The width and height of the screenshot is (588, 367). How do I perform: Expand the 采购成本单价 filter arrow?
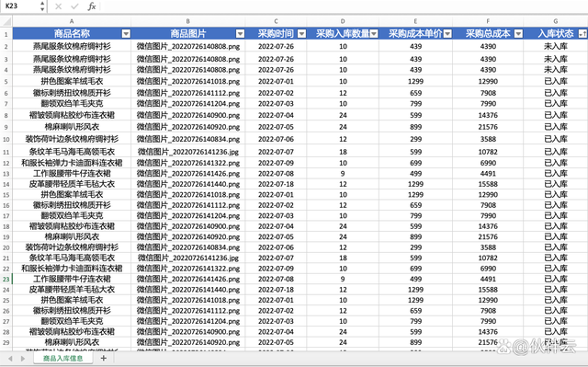447,34
